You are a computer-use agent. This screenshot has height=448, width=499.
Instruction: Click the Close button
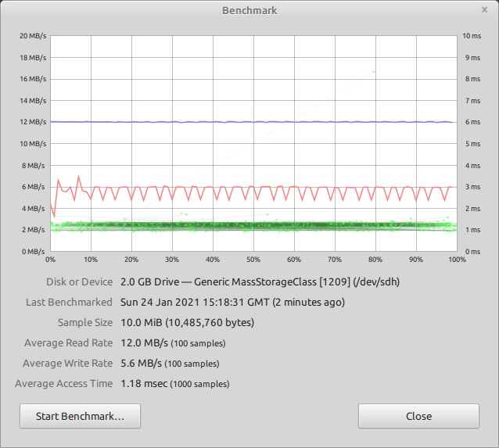pos(418,416)
